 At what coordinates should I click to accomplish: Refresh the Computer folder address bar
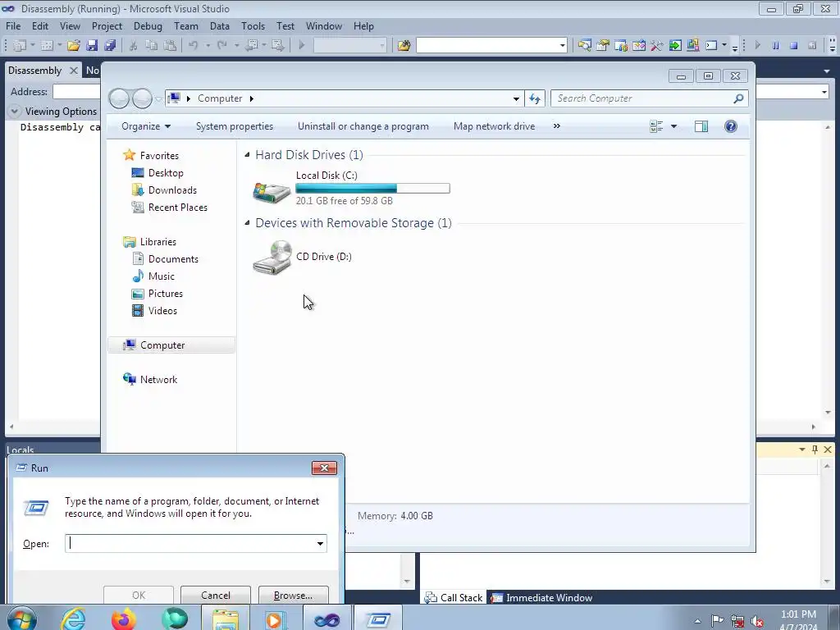click(x=535, y=98)
